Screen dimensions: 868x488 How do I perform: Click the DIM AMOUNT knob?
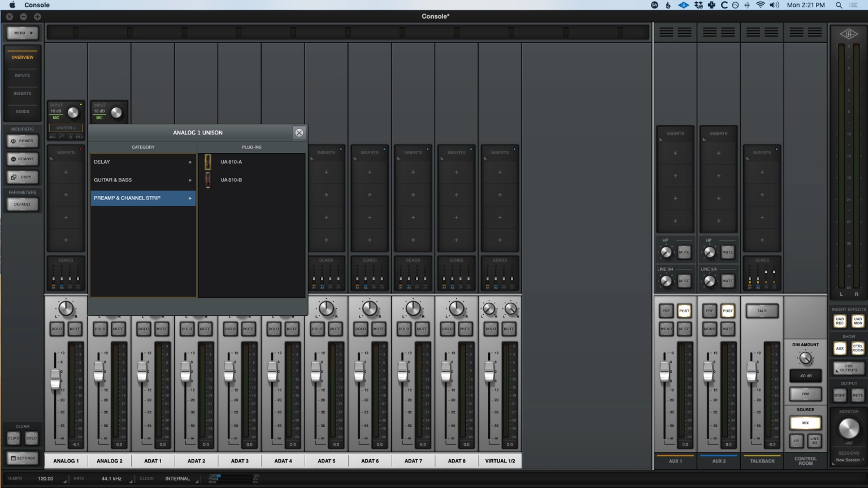(805, 358)
